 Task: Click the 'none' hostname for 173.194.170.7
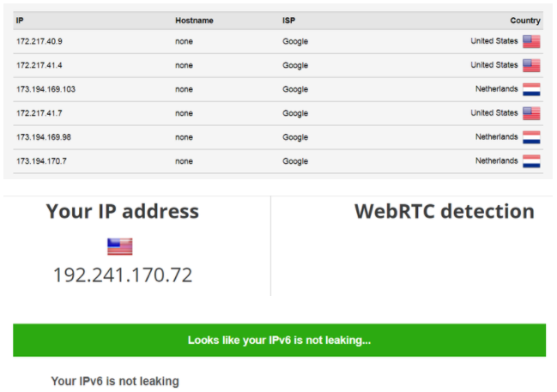[x=184, y=161]
